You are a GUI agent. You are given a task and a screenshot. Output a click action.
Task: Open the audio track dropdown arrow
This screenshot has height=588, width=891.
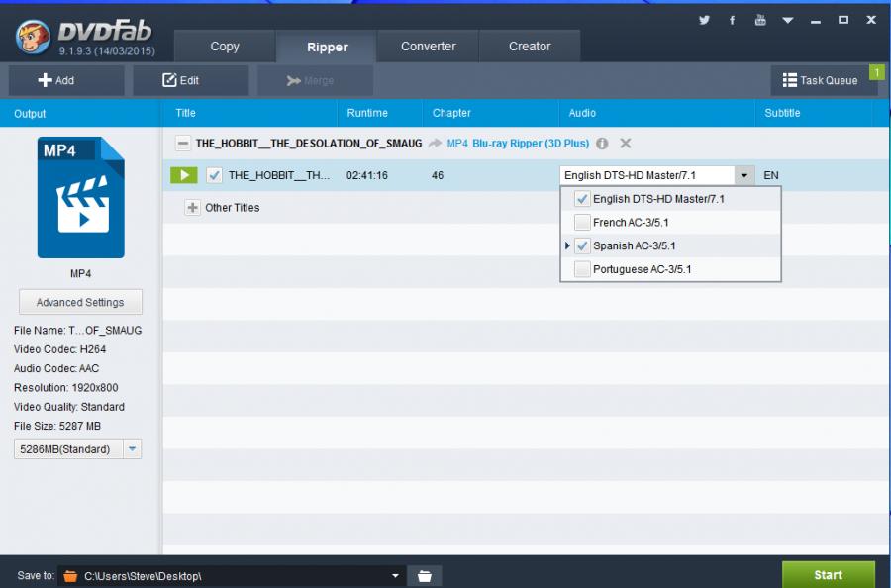coord(743,175)
